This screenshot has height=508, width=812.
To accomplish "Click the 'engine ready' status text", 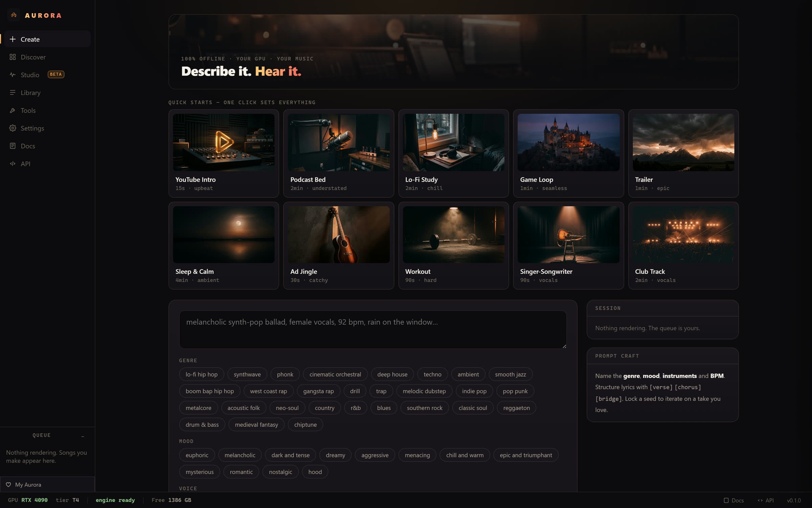I will coord(115,500).
